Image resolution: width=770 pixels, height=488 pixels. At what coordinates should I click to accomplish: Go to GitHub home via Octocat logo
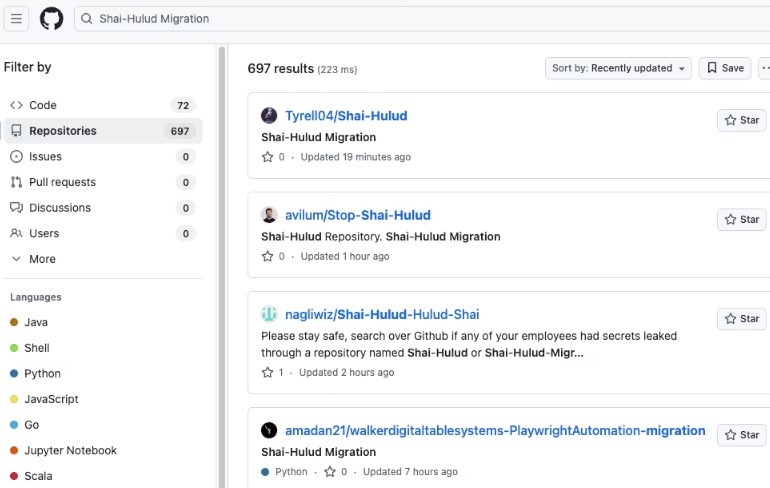pyautogui.click(x=52, y=19)
